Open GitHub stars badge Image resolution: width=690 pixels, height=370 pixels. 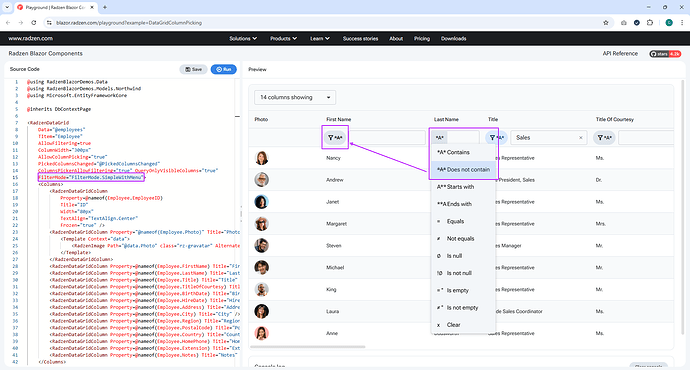coord(665,54)
